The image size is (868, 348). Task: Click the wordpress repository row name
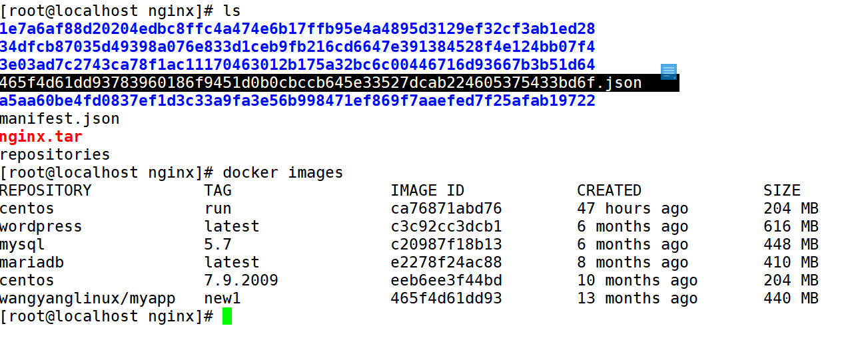tap(41, 226)
